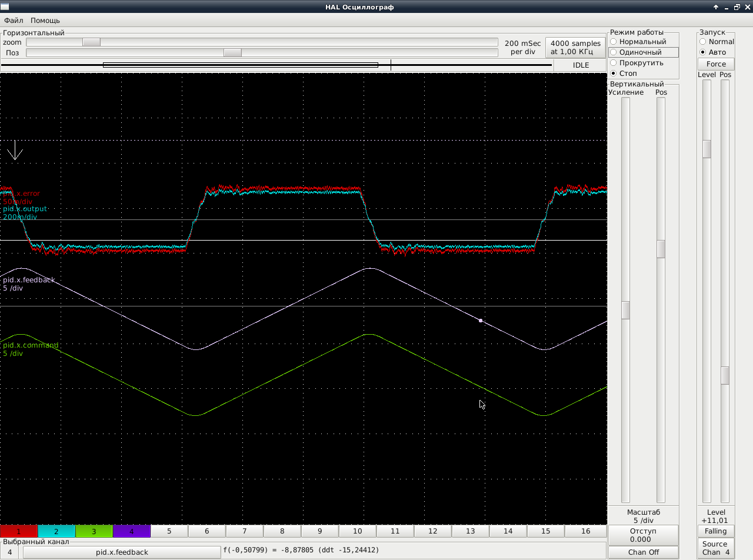The width and height of the screenshot is (753, 560).
Task: Open the Файл menu
Action: click(x=14, y=21)
